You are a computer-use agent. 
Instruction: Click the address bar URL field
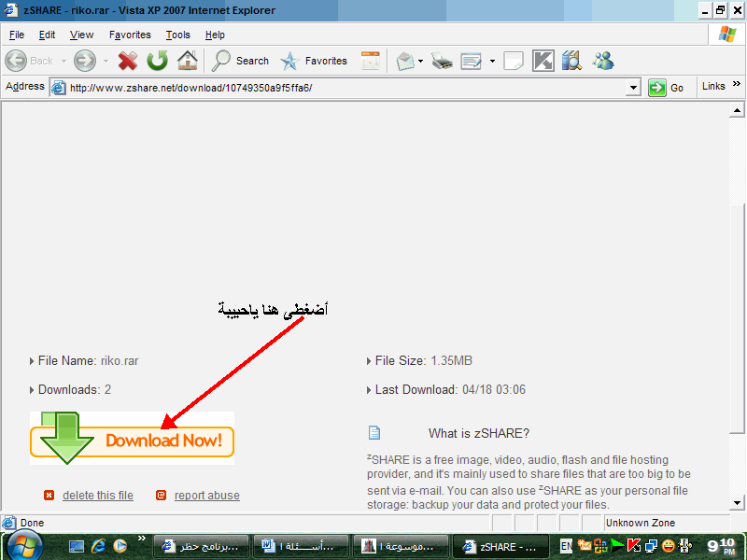pos(338,88)
